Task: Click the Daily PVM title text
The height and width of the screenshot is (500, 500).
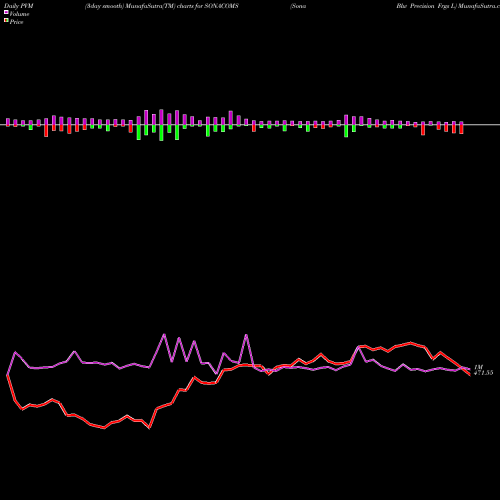Action: point(19,6)
